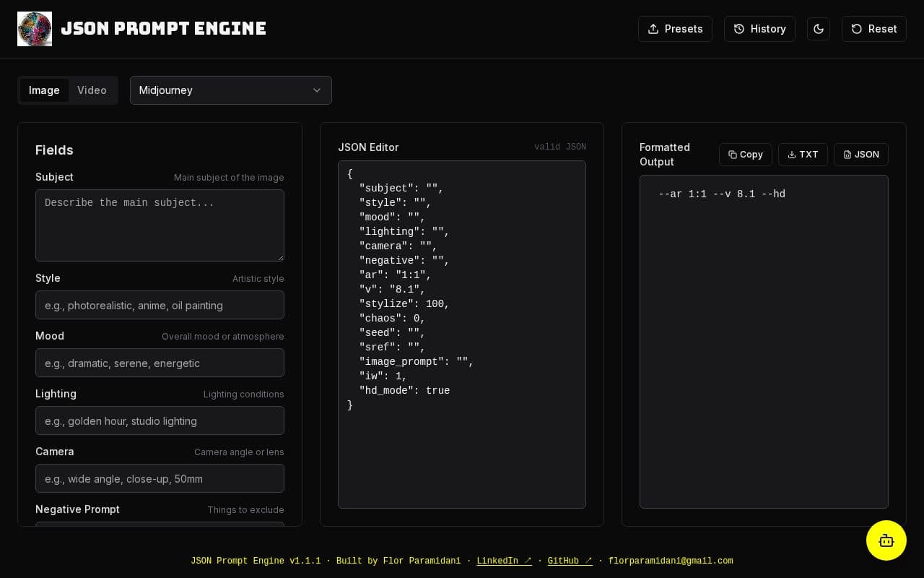Click the formatted output text "--ar 1:1 --v 8.1 --hd"
Viewport: 924px width, 578px height.
tap(722, 194)
